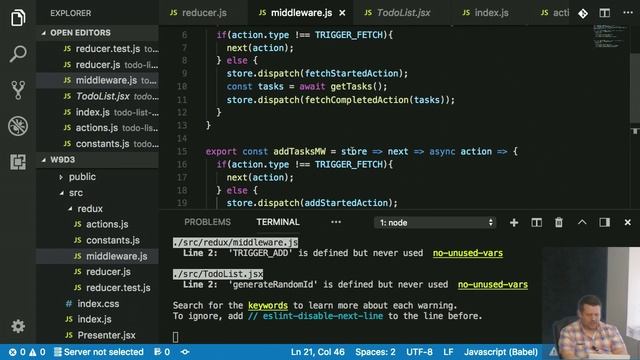This screenshot has height=360, width=640.
Task: Maximize the panel with the up chevron
Action: 582,222
